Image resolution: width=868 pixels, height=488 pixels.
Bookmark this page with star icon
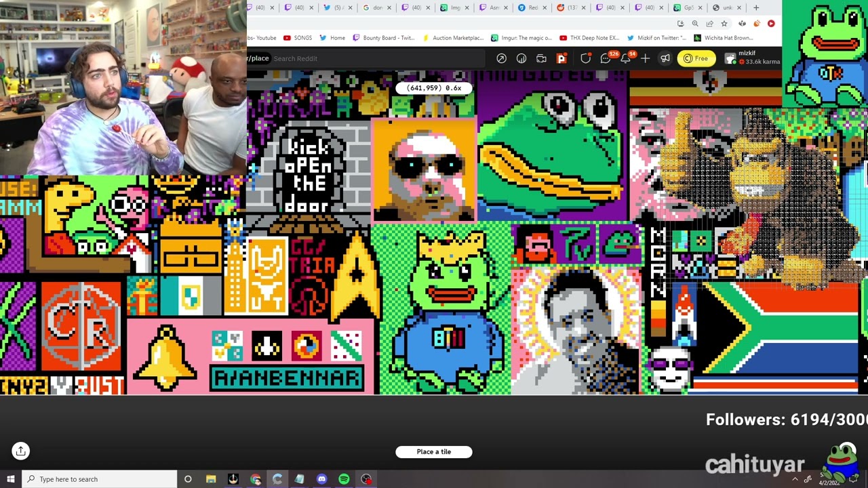click(724, 24)
